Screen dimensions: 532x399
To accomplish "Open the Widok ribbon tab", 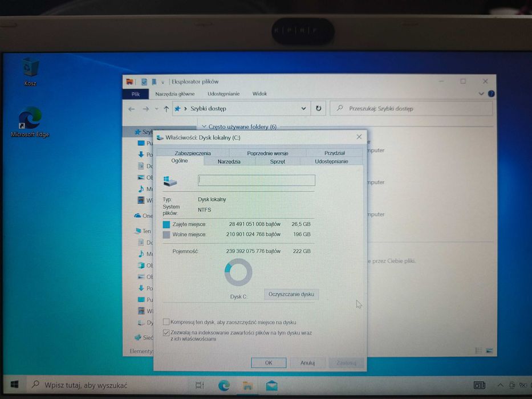I will [x=259, y=93].
